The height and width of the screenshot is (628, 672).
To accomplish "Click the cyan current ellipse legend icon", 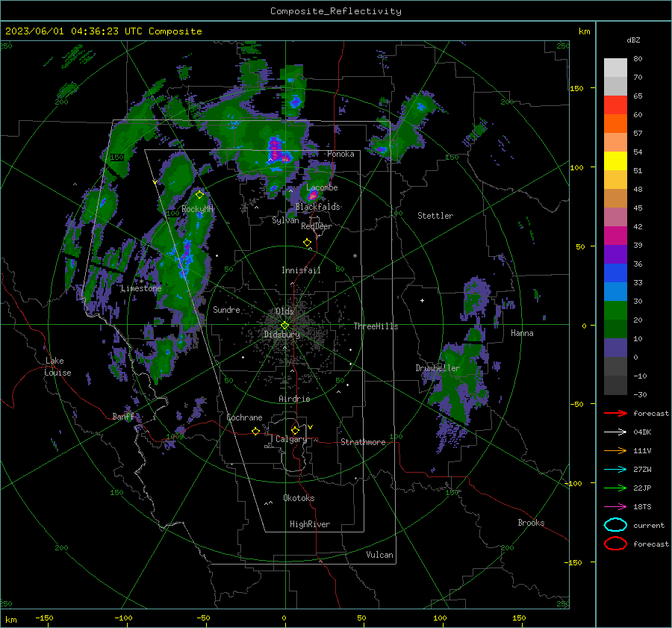I will point(615,525).
